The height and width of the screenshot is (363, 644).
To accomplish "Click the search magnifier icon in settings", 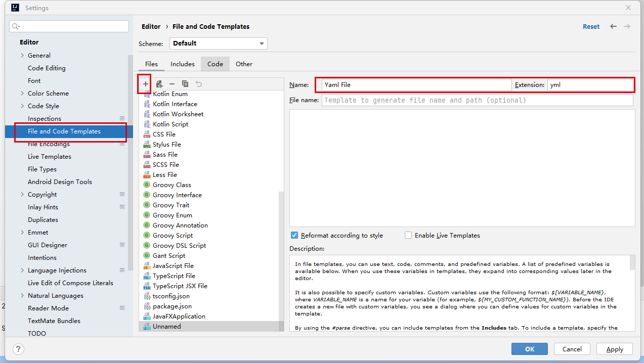I will coord(16,26).
